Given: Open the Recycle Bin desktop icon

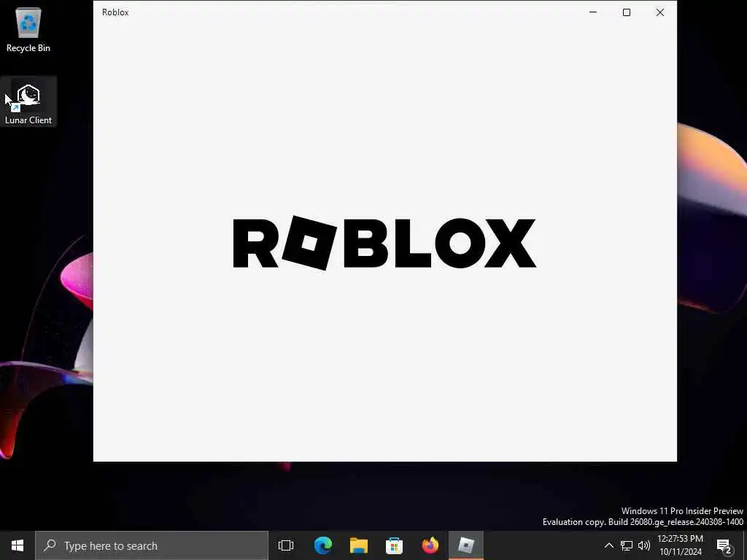Looking at the screenshot, I should coord(28,30).
